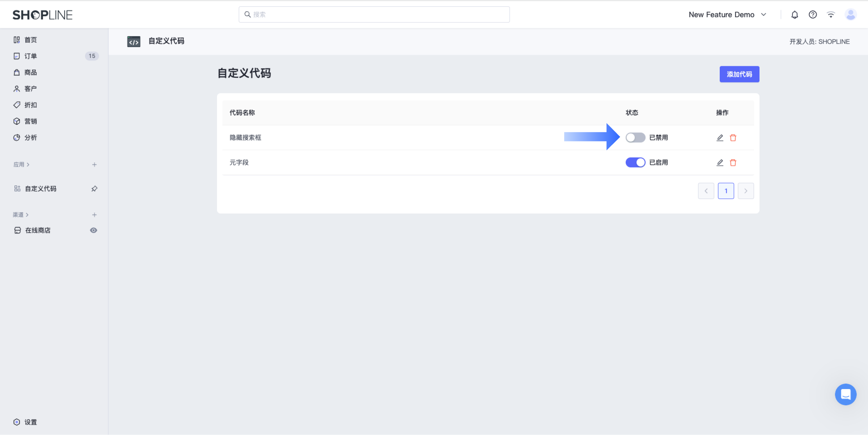
Task: Open the 订单 section in sidebar
Action: pyautogui.click(x=30, y=56)
